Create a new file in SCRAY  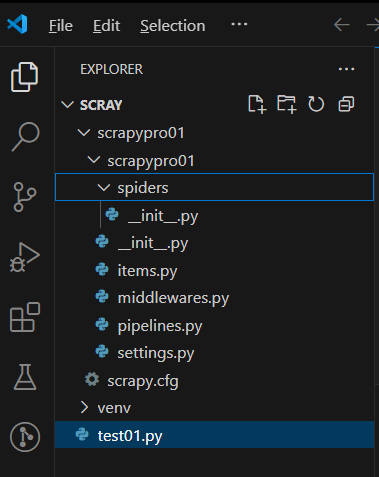tap(257, 104)
